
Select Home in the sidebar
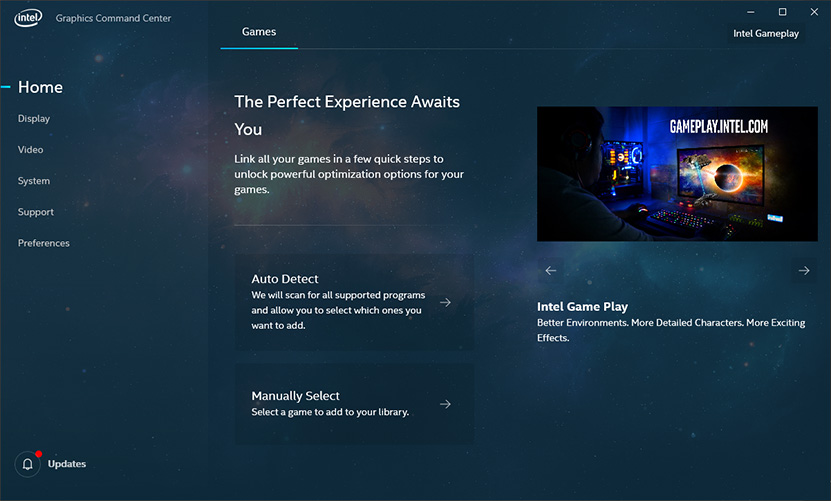coord(40,87)
